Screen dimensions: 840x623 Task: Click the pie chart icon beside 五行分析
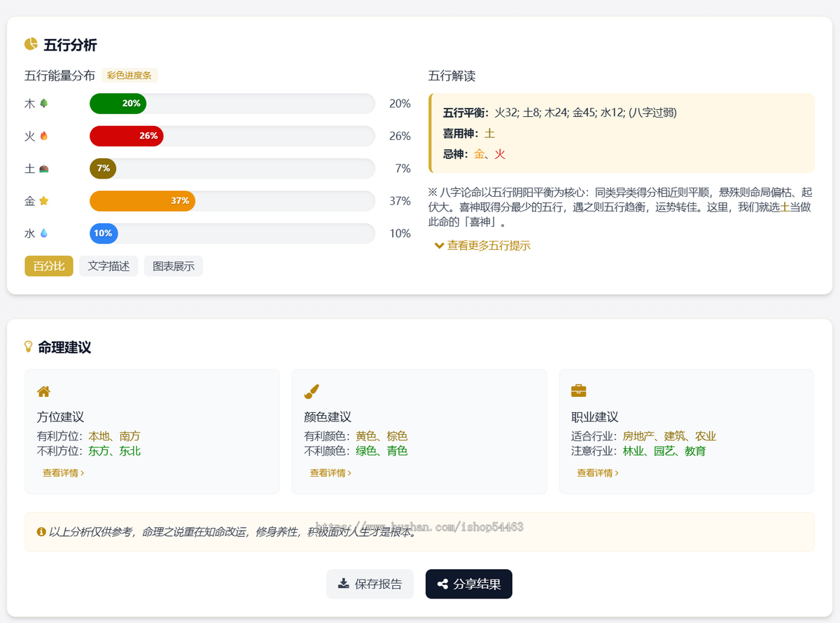pyautogui.click(x=31, y=45)
